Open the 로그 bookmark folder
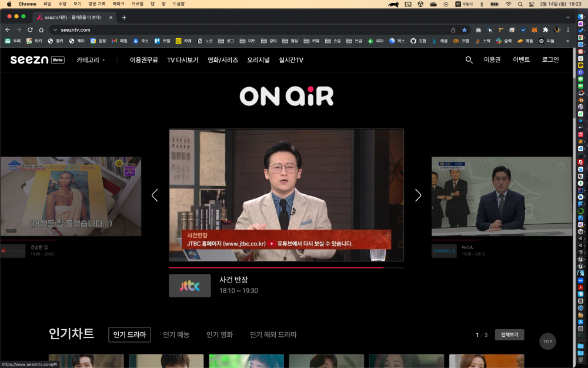Image resolution: width=588 pixels, height=368 pixels. pos(226,41)
